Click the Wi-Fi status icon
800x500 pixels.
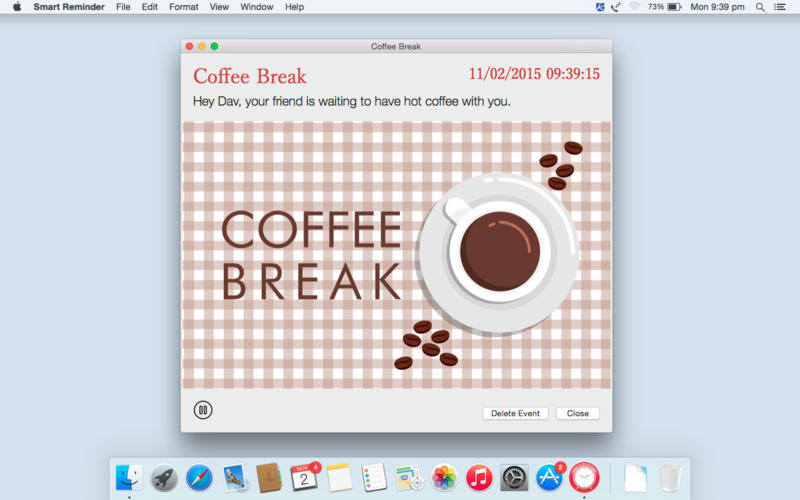pos(634,7)
